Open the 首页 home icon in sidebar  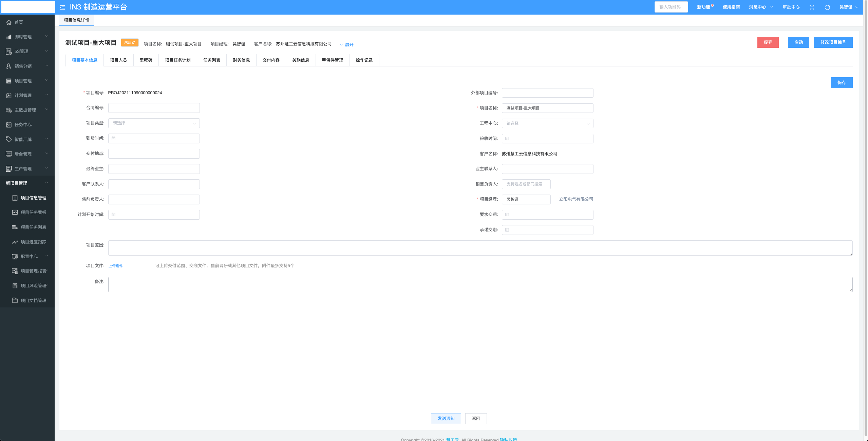(x=9, y=22)
